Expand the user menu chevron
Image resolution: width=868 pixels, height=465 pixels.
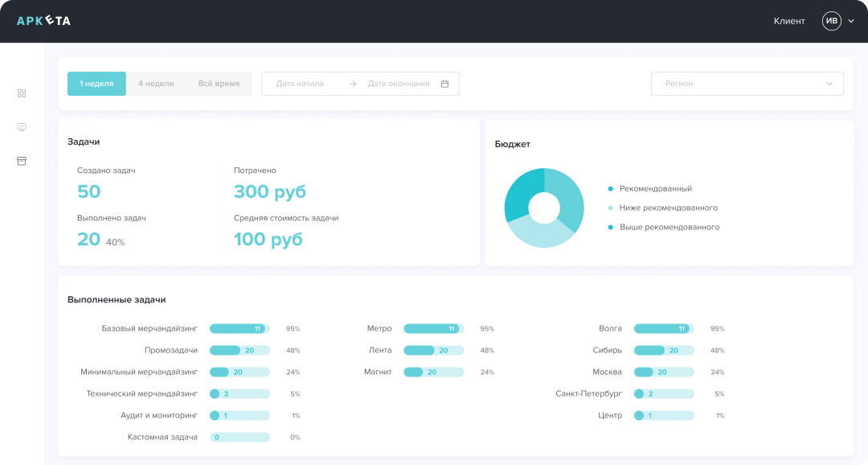[x=851, y=21]
